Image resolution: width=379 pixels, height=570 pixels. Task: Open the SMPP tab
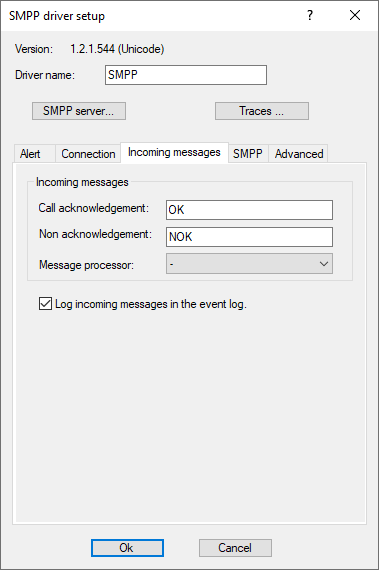tap(248, 154)
